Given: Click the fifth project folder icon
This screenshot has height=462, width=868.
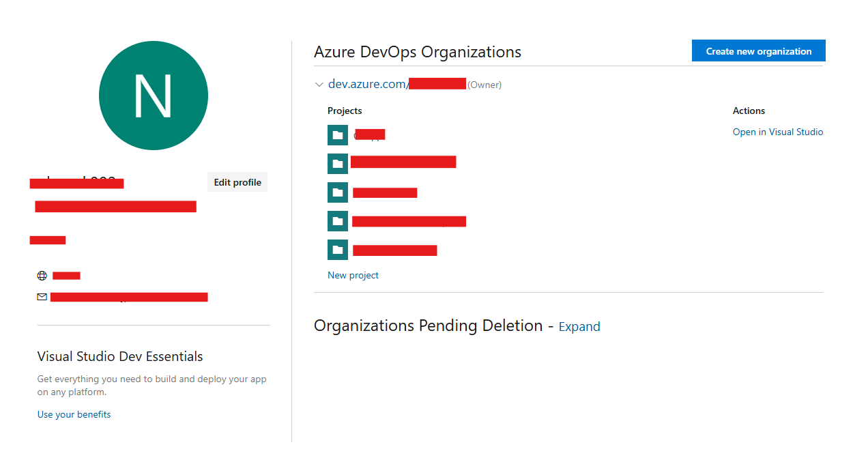Looking at the screenshot, I should [x=338, y=250].
